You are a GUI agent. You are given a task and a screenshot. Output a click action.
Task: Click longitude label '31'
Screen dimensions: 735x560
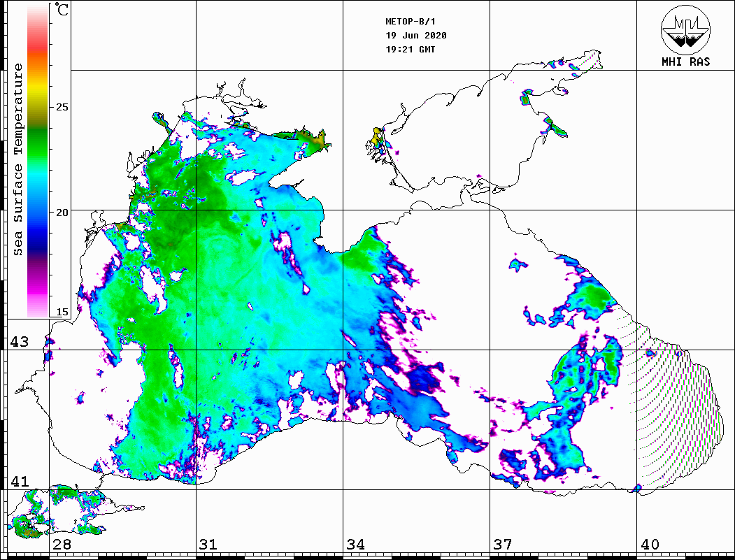(208, 544)
